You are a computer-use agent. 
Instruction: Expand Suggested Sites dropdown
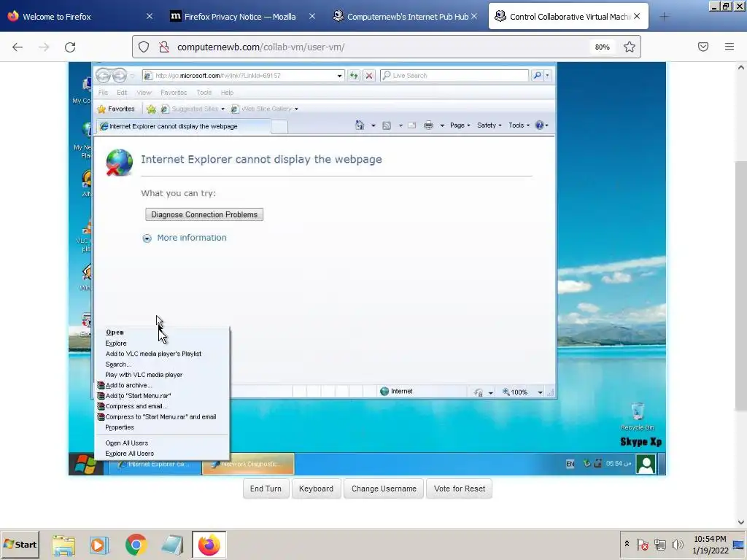coord(222,109)
